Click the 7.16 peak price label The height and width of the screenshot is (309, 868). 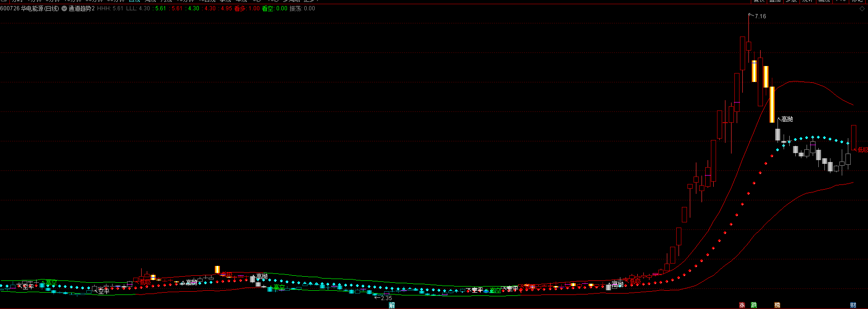pyautogui.click(x=760, y=16)
